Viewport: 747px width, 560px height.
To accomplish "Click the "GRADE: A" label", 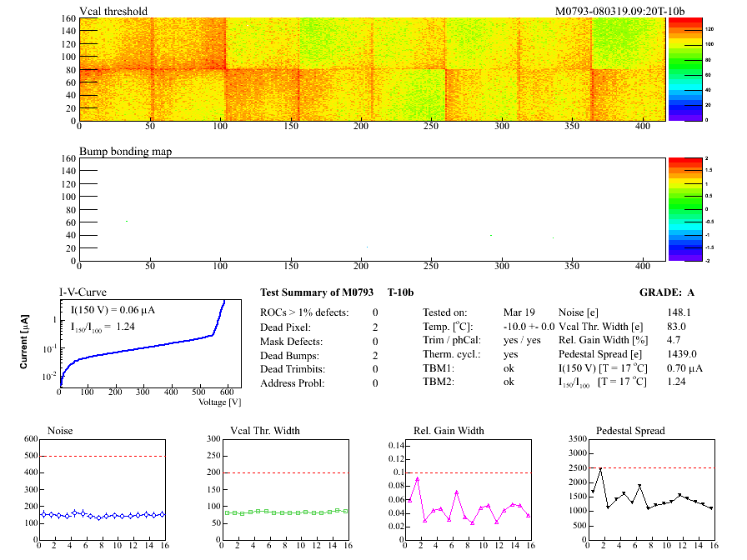I will (x=666, y=292).
